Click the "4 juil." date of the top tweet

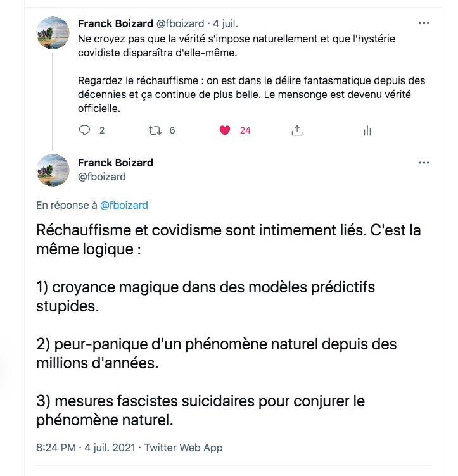click(x=225, y=23)
